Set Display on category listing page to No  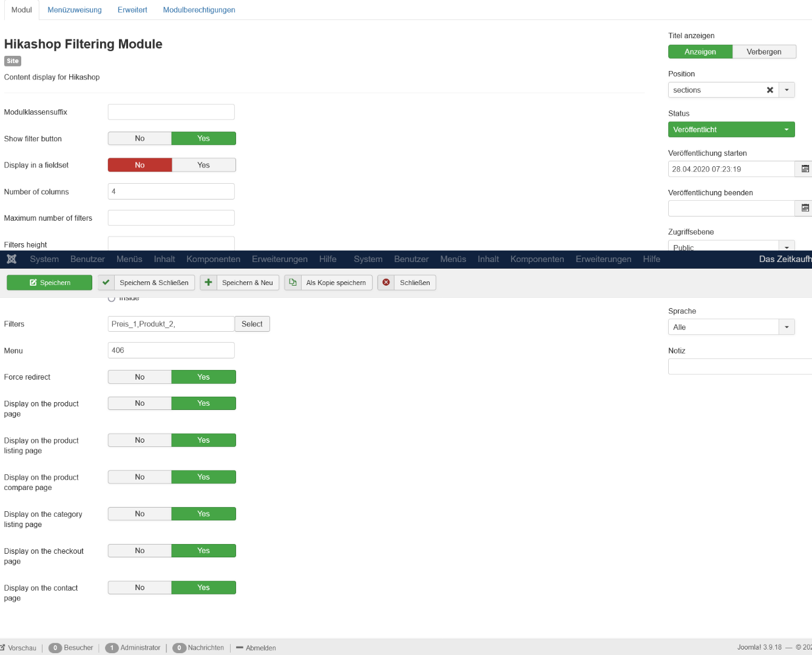140,514
